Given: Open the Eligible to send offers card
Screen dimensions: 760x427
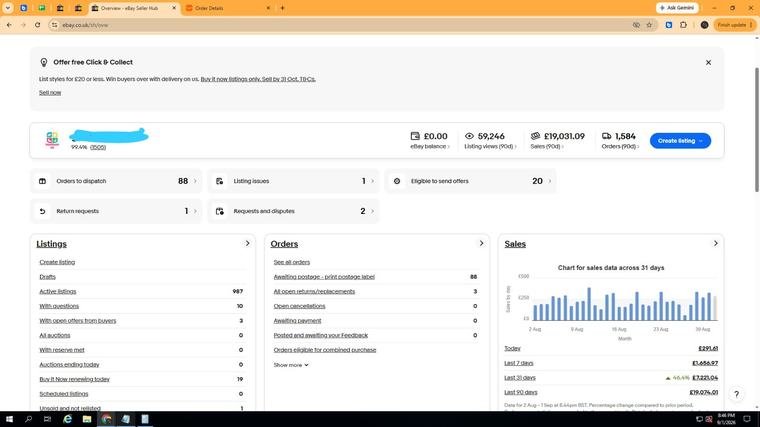Looking at the screenshot, I should coord(470,181).
